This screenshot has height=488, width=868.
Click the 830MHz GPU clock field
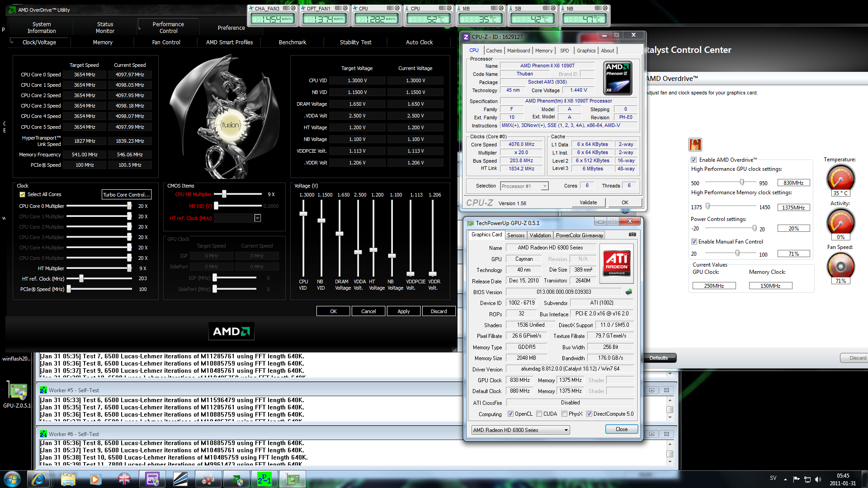[793, 183]
